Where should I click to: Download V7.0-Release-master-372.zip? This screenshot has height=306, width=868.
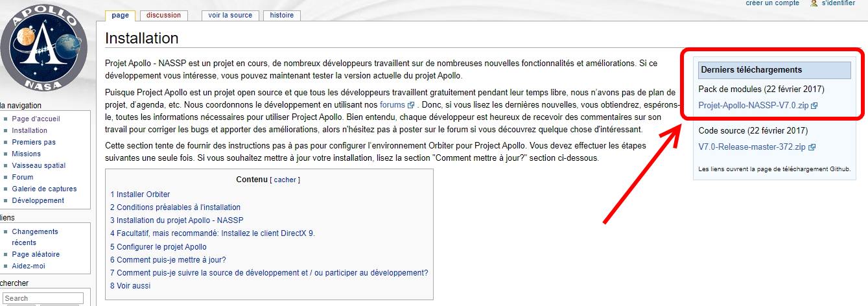[753, 147]
